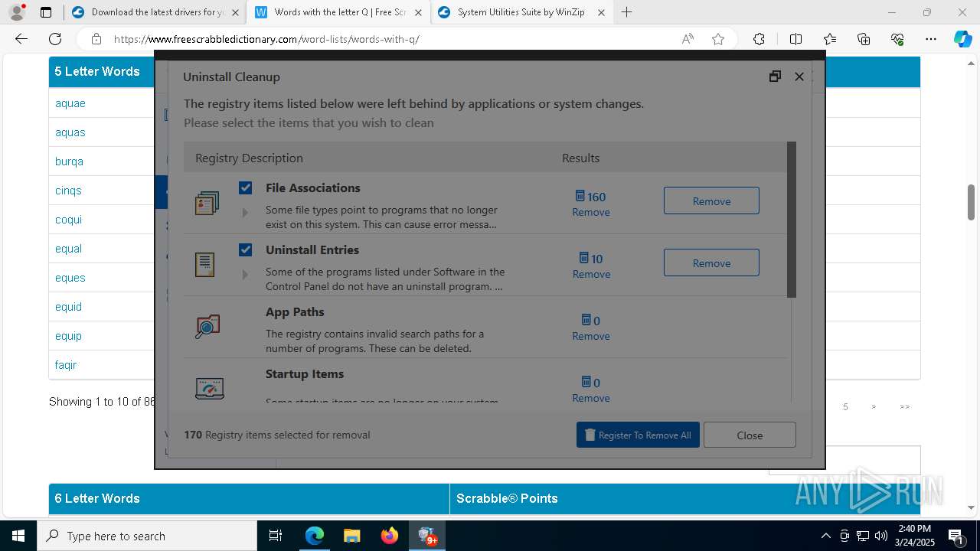The height and width of the screenshot is (551, 980).
Task: Expand File Associations details arrow
Action: pos(245,213)
